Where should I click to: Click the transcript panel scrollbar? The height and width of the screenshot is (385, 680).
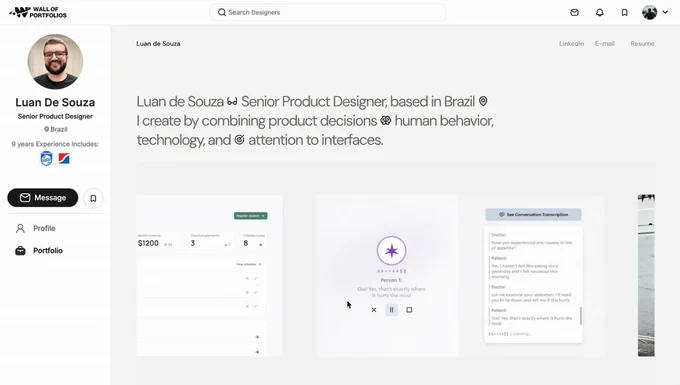pyautogui.click(x=581, y=316)
